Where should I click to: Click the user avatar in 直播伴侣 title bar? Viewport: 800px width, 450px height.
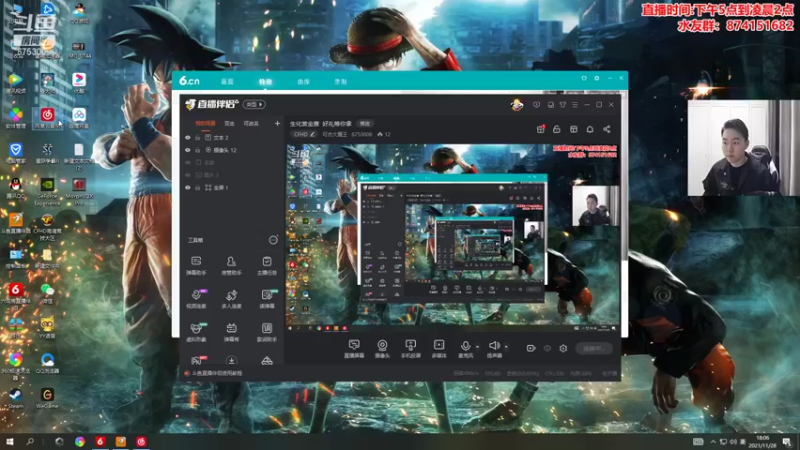pyautogui.click(x=517, y=105)
